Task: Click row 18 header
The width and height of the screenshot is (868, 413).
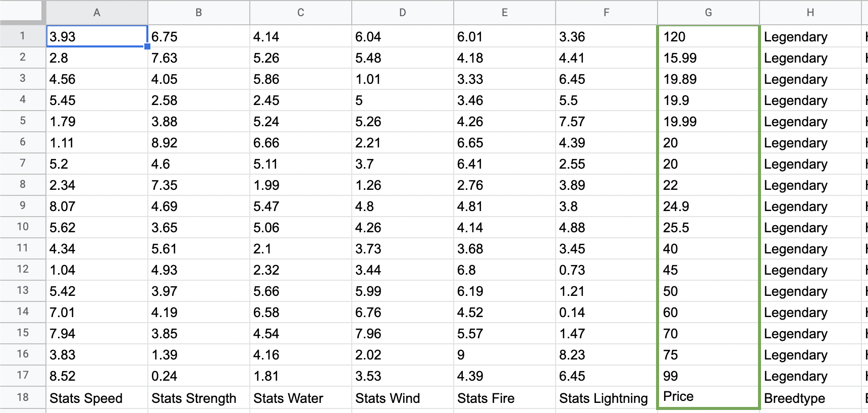Action: click(23, 397)
